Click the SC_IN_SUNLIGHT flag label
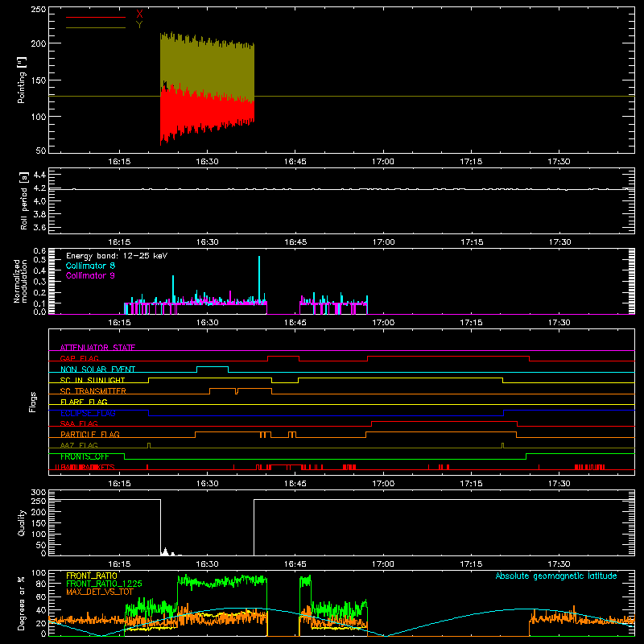Screen dimensions: 644x644 (93, 380)
